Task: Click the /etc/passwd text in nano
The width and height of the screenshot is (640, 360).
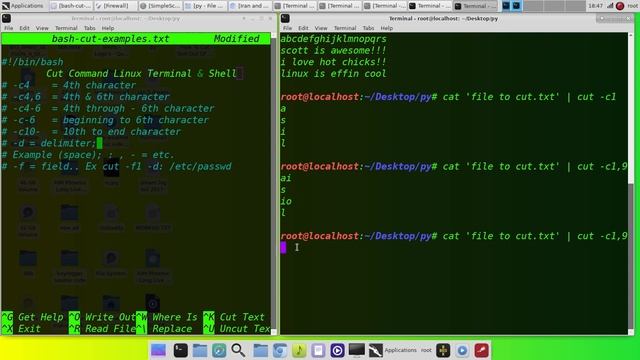Action: 200,167
